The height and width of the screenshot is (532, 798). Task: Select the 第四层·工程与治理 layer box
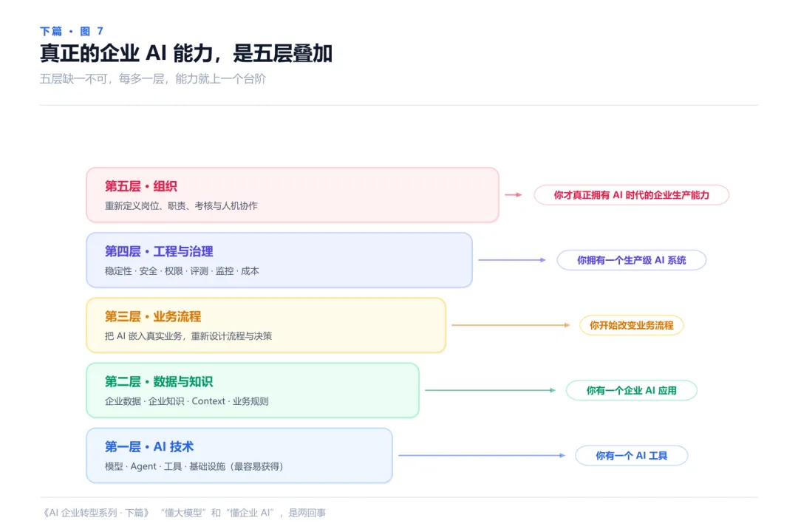pyautogui.click(x=279, y=260)
